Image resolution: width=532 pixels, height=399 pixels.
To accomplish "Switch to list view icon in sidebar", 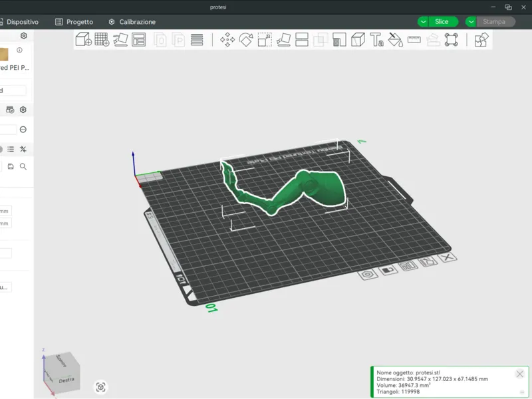I will (11, 149).
